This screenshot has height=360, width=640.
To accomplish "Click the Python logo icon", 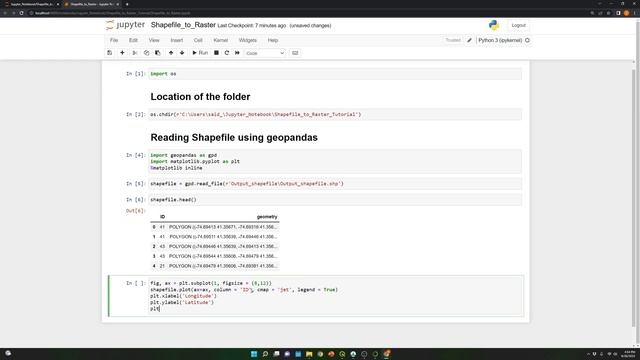I will click(494, 25).
